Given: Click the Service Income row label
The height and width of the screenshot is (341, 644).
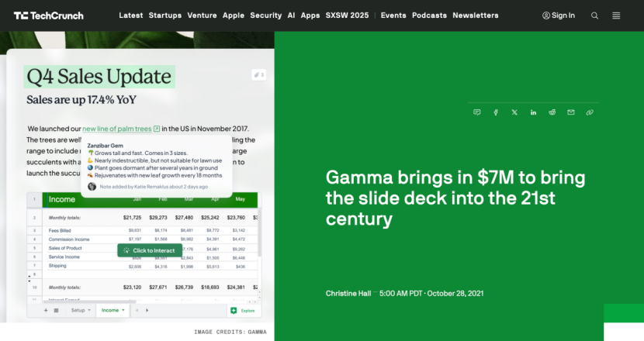Looking at the screenshot, I should [64, 257].
